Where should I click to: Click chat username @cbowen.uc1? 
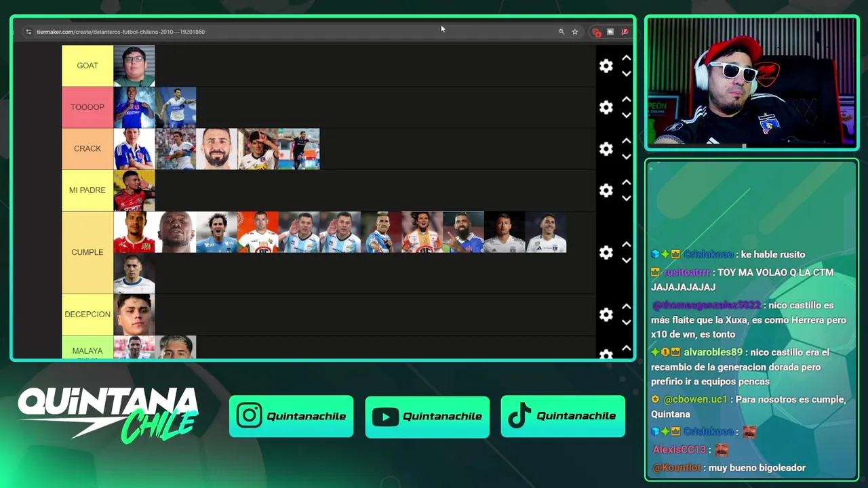pos(695,400)
